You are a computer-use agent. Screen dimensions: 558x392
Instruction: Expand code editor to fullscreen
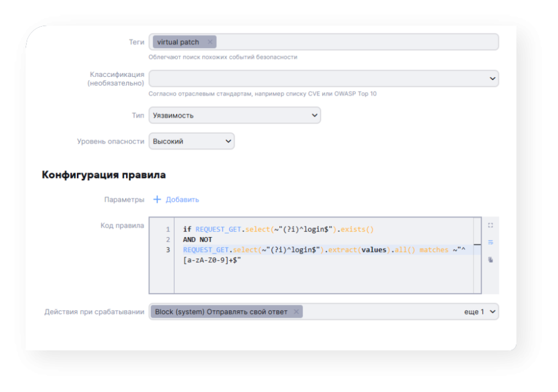pos(490,225)
